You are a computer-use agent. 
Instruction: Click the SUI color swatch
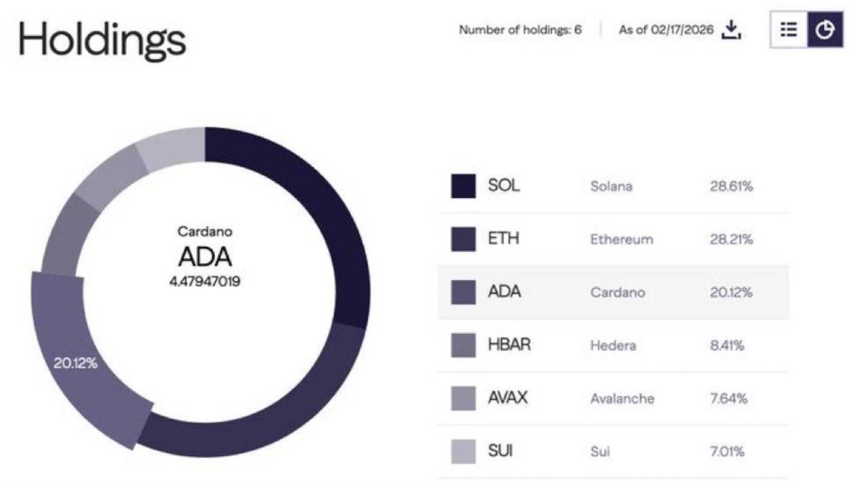[x=463, y=451]
